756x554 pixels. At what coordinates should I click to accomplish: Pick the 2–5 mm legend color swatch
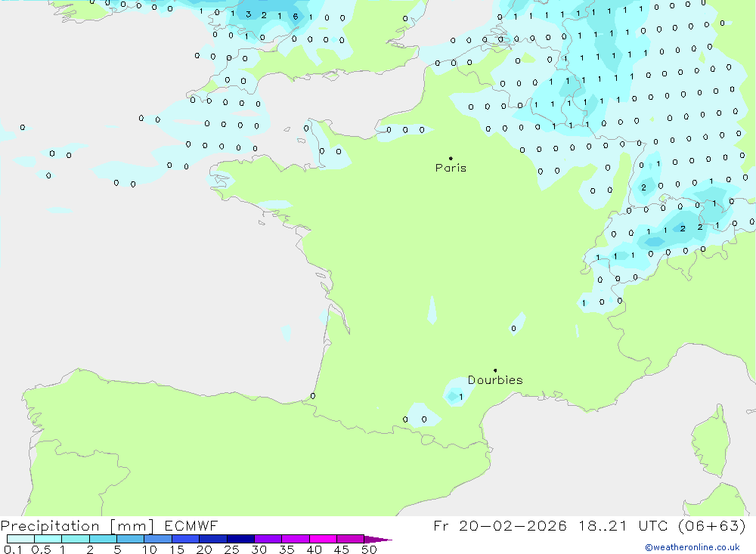(103, 539)
